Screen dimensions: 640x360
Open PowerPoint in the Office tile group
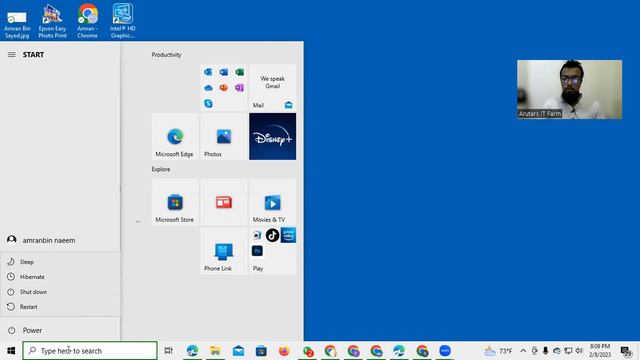tap(224, 88)
